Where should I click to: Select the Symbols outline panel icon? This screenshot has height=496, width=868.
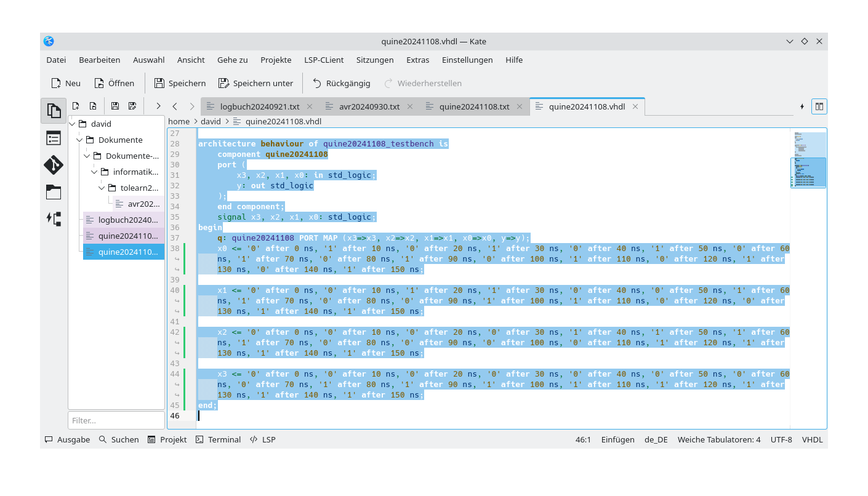(x=54, y=138)
